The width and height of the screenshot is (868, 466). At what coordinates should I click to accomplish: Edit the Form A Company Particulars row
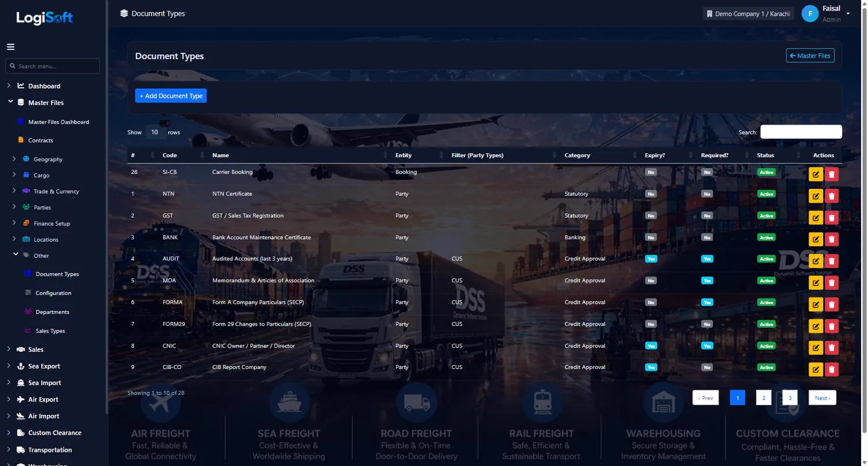(x=815, y=305)
